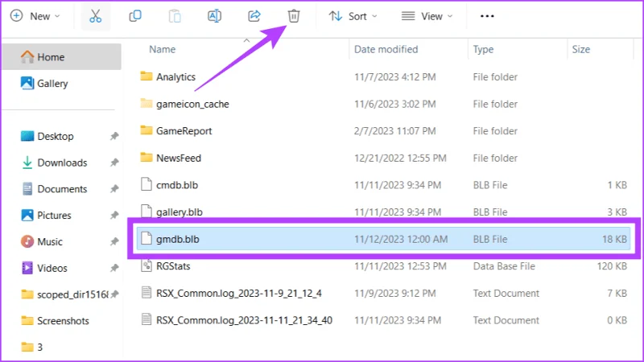Image resolution: width=644 pixels, height=362 pixels.
Task: Click the Copy icon in toolbar
Action: click(x=135, y=16)
